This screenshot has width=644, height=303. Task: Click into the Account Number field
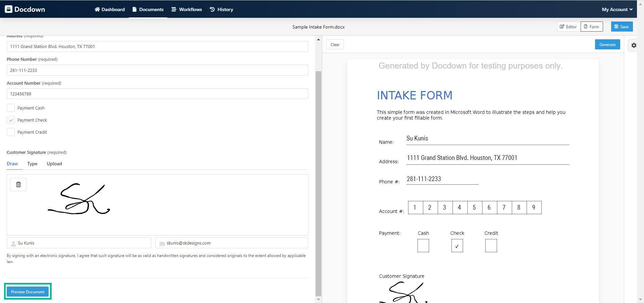tap(157, 94)
